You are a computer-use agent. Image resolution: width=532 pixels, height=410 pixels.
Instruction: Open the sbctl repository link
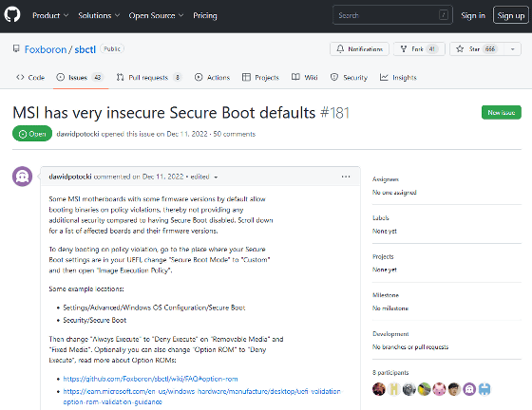pos(85,49)
